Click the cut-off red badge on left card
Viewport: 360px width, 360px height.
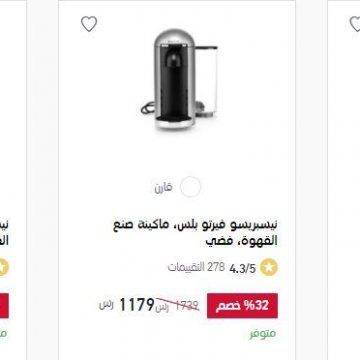click(x=4, y=306)
